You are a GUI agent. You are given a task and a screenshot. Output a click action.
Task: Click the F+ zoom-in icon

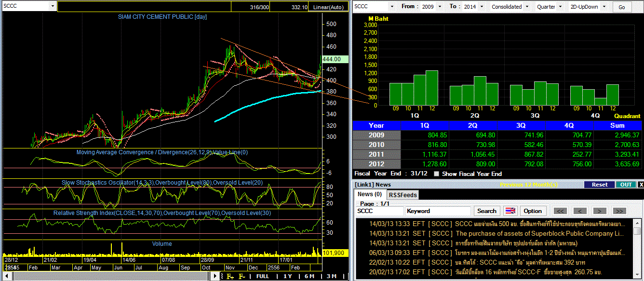[x=230, y=276]
